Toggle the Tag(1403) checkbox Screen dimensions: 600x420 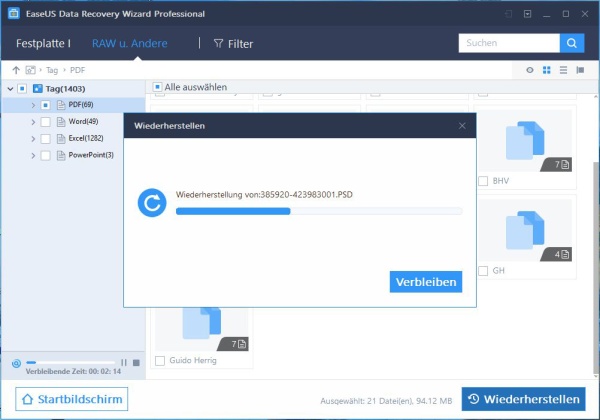point(23,89)
